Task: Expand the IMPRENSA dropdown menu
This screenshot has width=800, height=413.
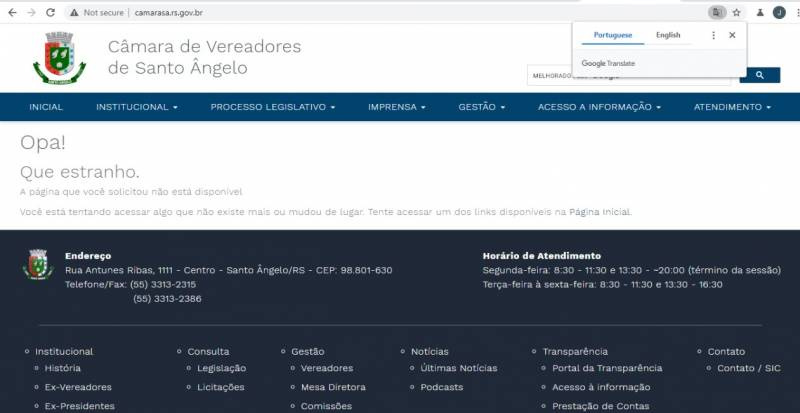Action: click(x=397, y=107)
